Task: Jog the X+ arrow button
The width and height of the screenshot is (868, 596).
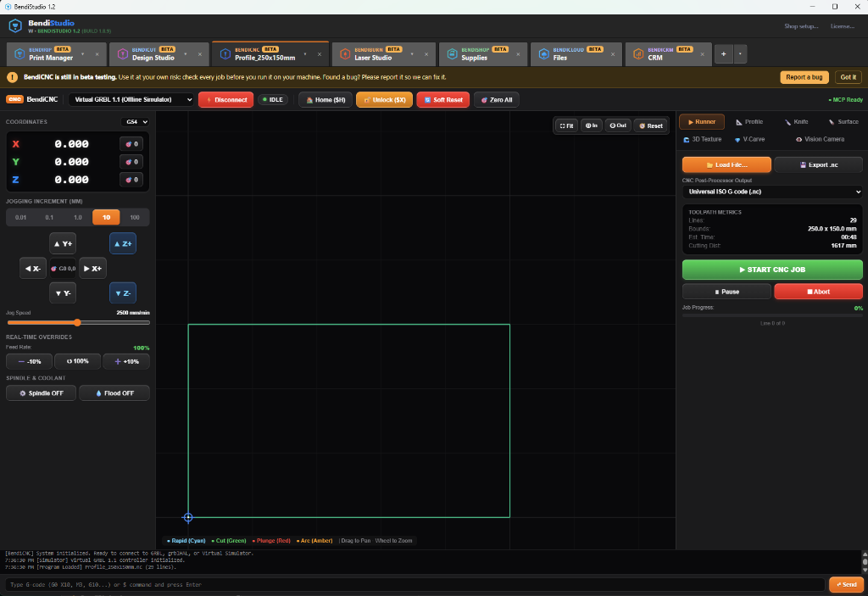Action: click(92, 268)
